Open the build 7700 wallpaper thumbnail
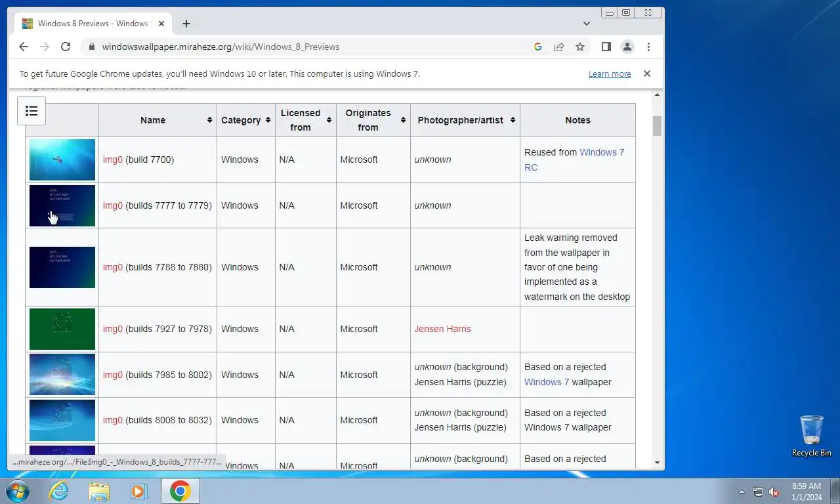 [x=62, y=159]
